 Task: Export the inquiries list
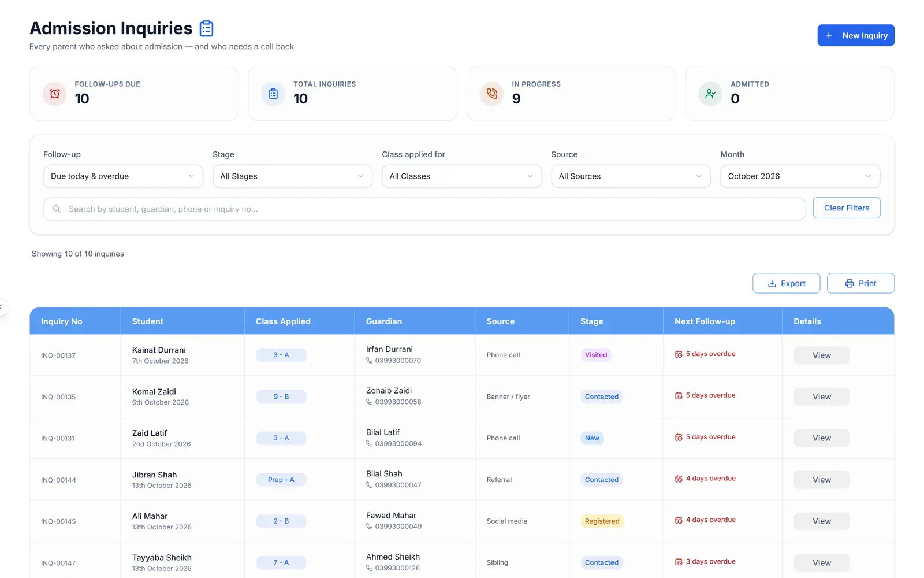coord(787,283)
